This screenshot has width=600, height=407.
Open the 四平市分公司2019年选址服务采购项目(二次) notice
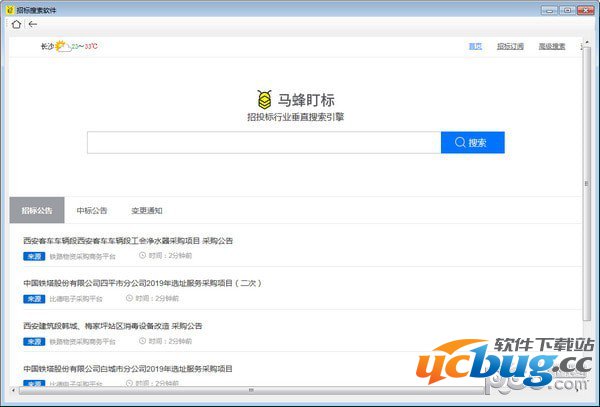pyautogui.click(x=142, y=283)
